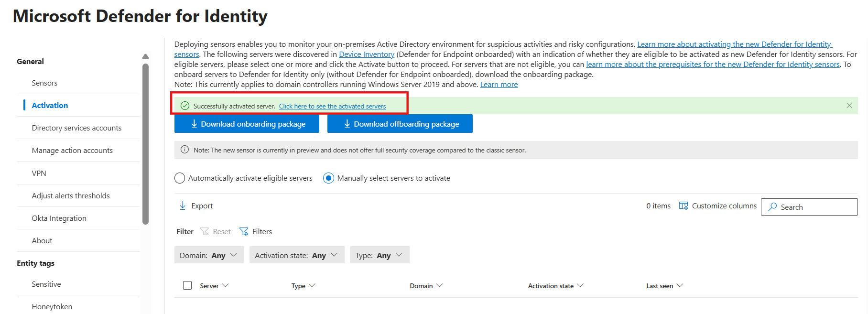The width and height of the screenshot is (868, 314).
Task: Tick the select-all checkbox beside Server
Action: [187, 285]
